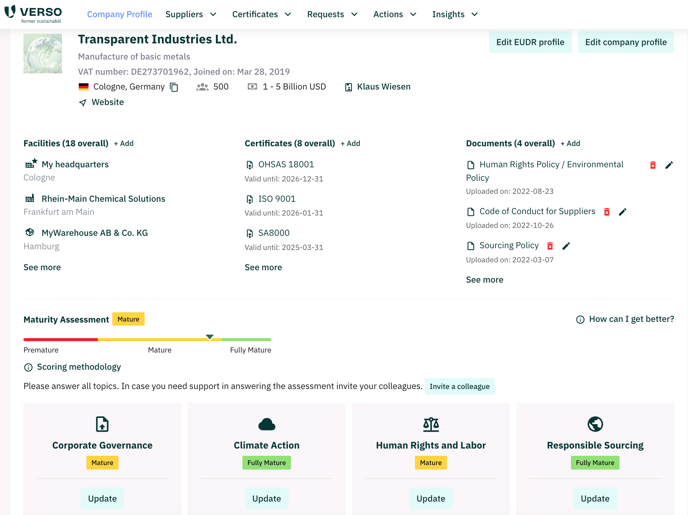
Task: Update Corporate Governance assessment
Action: click(102, 498)
